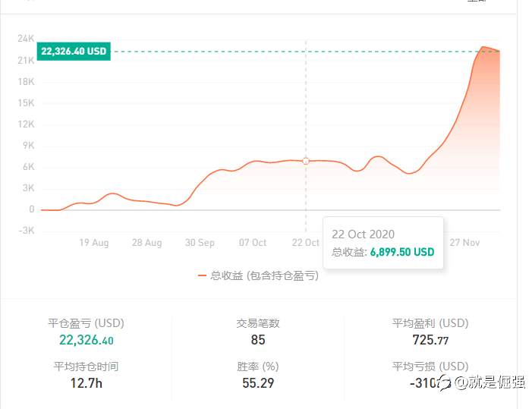Click the 22 Oct data point marker on chart
The width and height of the screenshot is (532, 409).
point(306,161)
